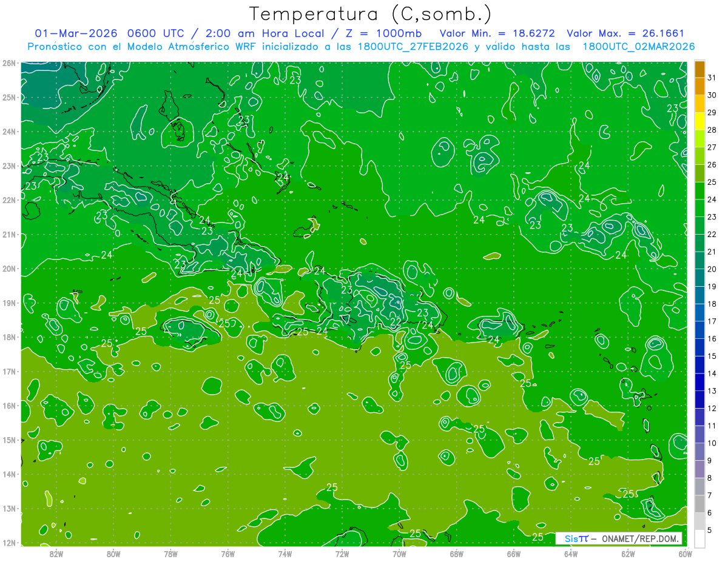Click the color scale value "21"
Image resolution: width=728 pixels, height=562 pixels.
click(712, 252)
